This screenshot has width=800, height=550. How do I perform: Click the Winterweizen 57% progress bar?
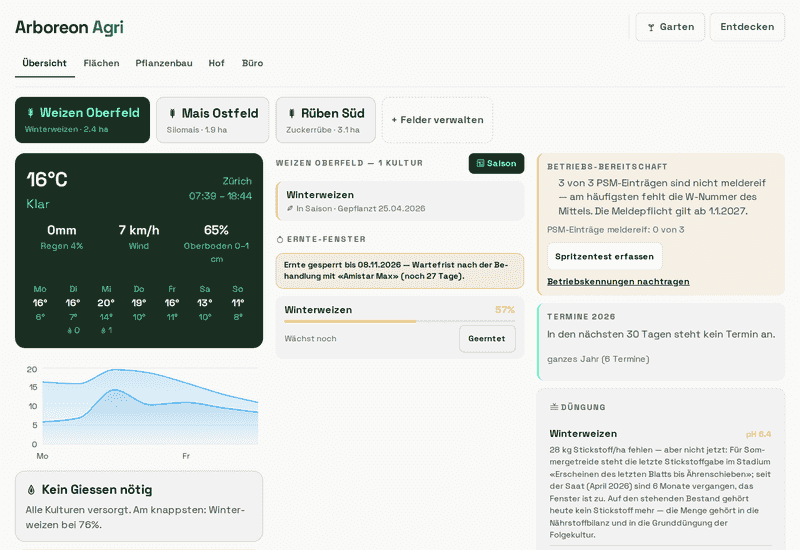399,321
